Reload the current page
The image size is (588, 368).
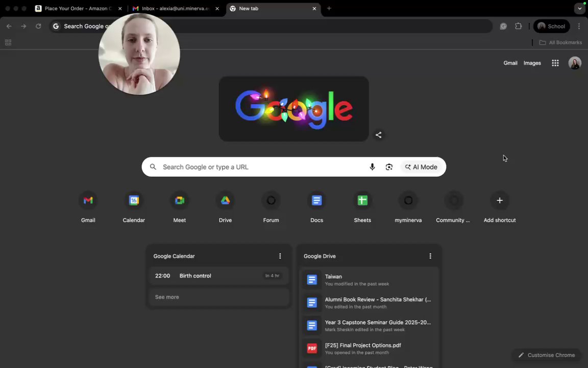(x=38, y=26)
